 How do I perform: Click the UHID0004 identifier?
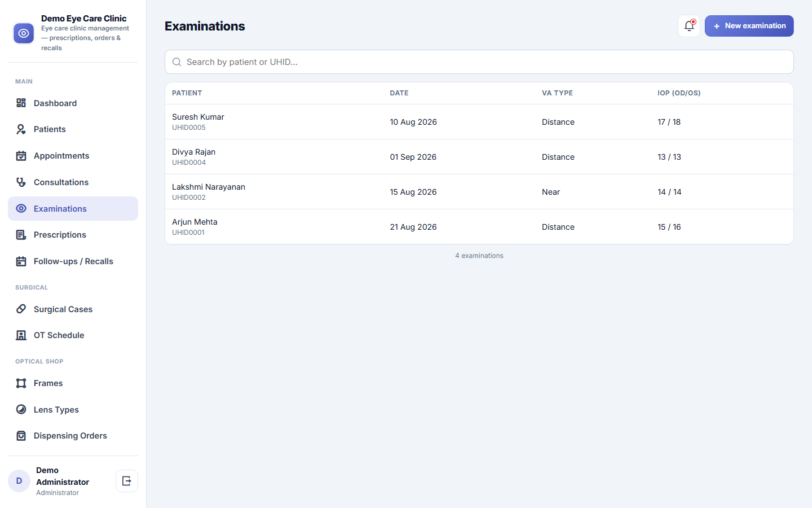click(189, 163)
